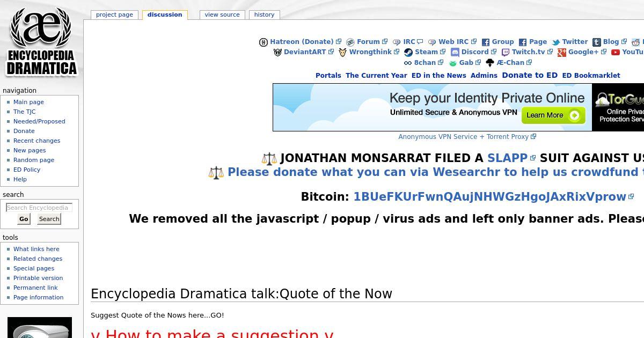View Recent changes
This screenshot has height=338, width=644.
tap(36, 141)
